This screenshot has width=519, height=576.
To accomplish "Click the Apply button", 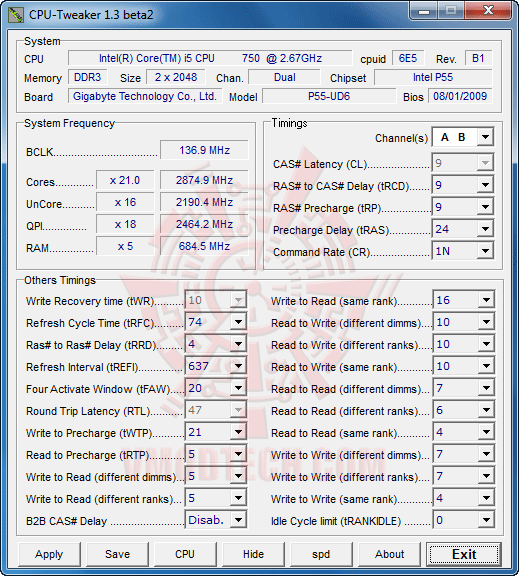I will point(49,554).
